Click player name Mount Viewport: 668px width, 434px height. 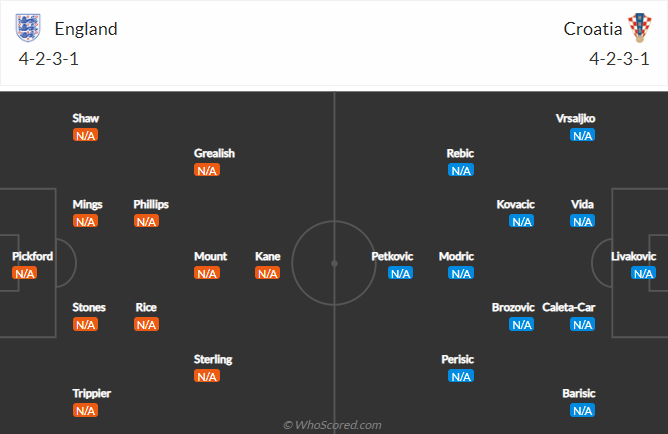[x=210, y=256]
